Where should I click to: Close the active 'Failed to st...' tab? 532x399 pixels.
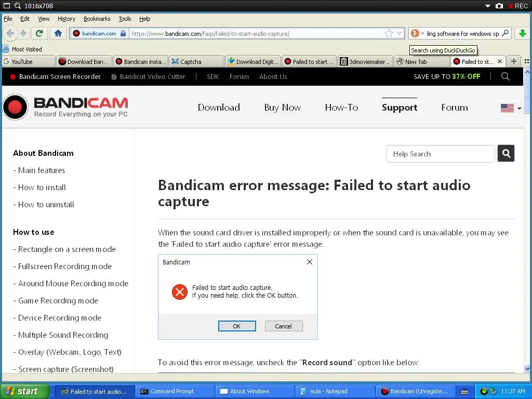[x=499, y=61]
